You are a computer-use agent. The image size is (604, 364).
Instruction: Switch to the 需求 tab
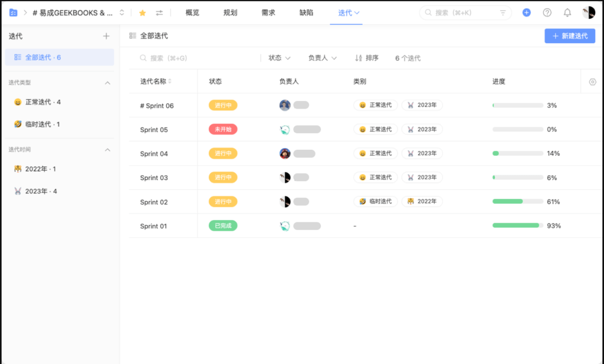(x=268, y=12)
